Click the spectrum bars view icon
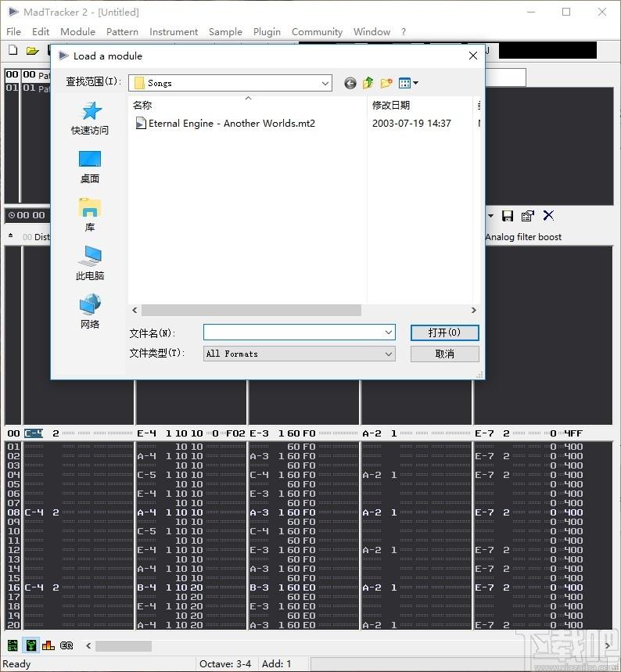The image size is (621, 672). tap(48, 645)
